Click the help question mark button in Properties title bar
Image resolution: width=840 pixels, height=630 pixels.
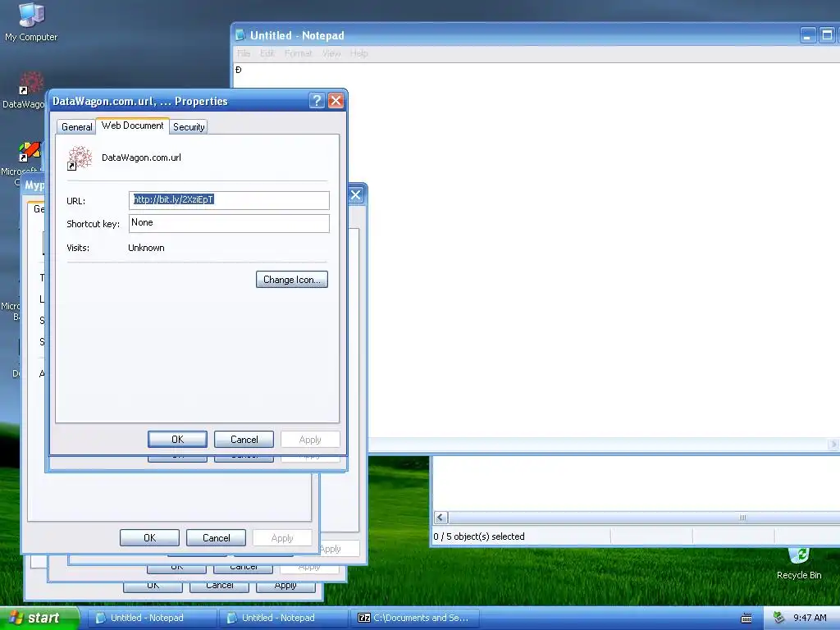tap(317, 101)
